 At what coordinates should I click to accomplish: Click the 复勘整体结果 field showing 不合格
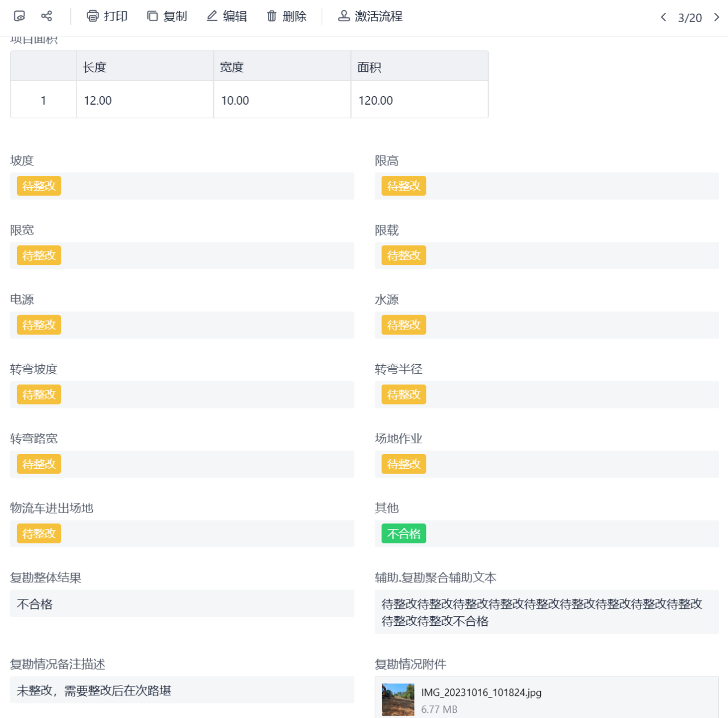pyautogui.click(x=182, y=604)
